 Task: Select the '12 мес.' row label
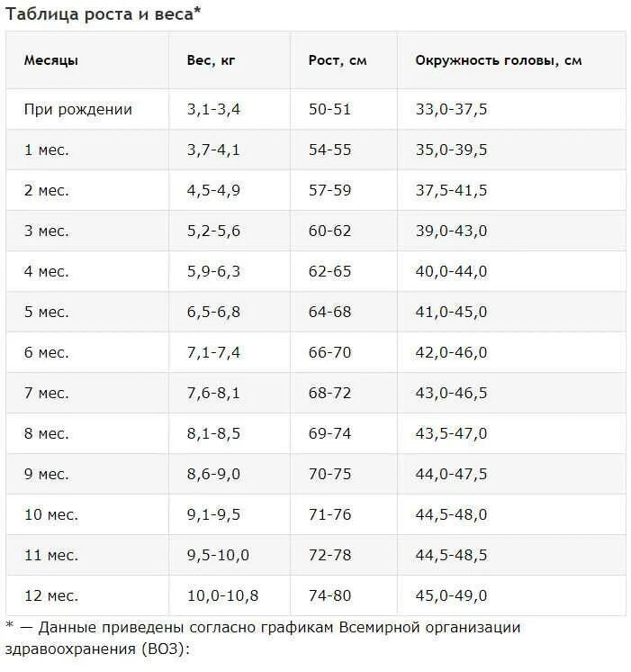click(x=51, y=595)
